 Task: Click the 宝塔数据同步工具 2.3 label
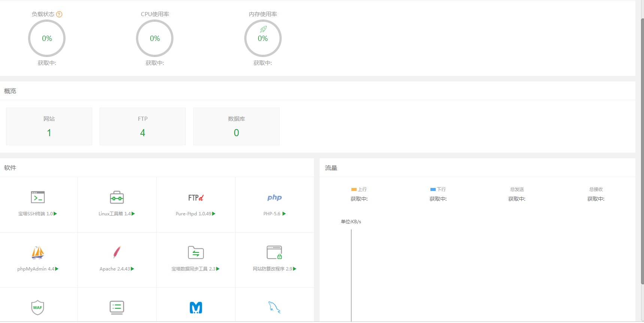click(x=193, y=269)
